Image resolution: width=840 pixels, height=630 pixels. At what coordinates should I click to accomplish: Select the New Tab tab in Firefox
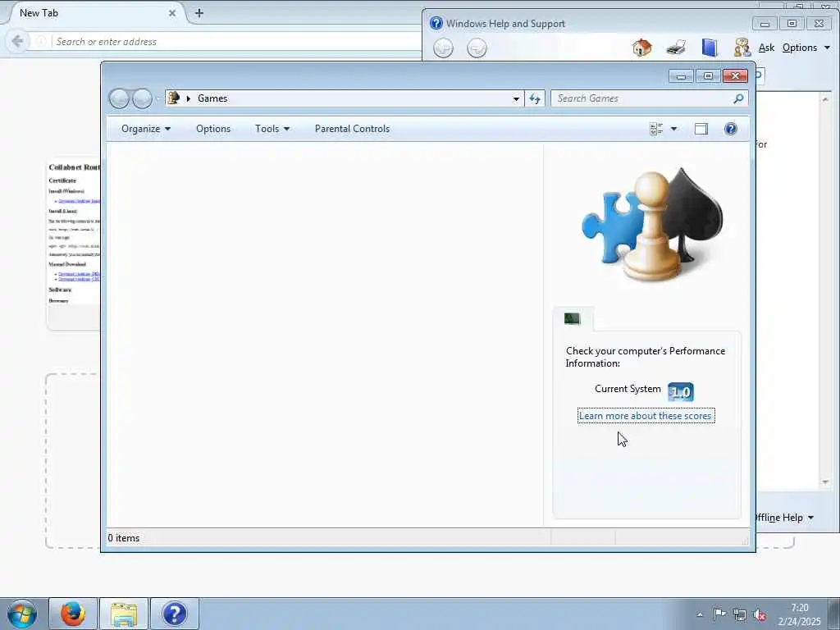point(91,13)
